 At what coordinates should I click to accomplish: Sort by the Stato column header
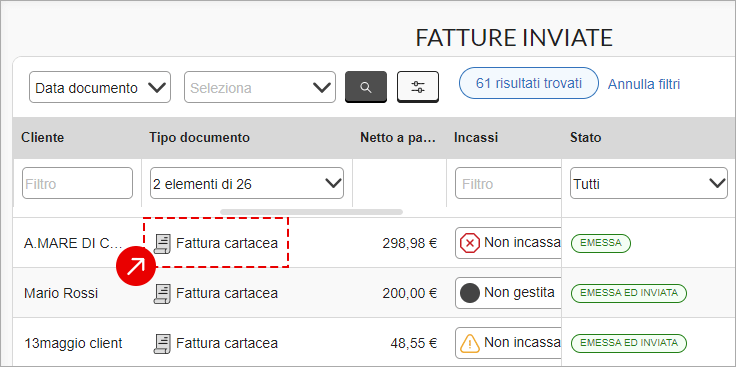click(x=585, y=138)
